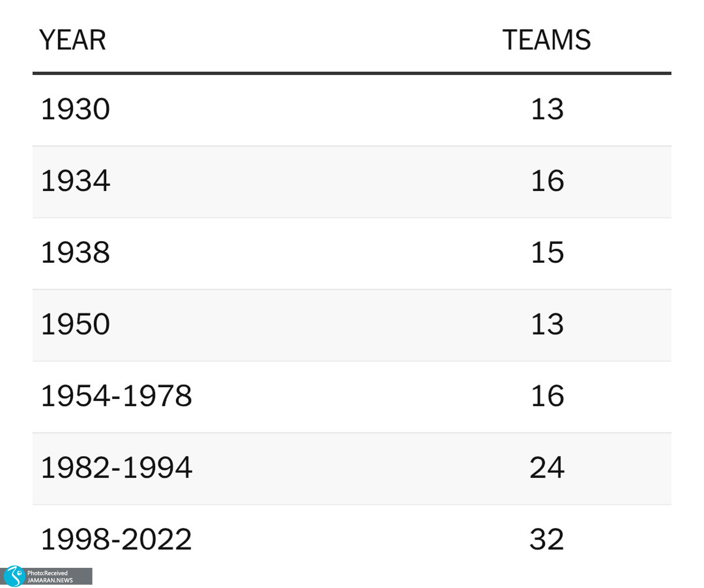Click the 15 teams value for 1938
The width and height of the screenshot is (704, 588).
pos(547,252)
